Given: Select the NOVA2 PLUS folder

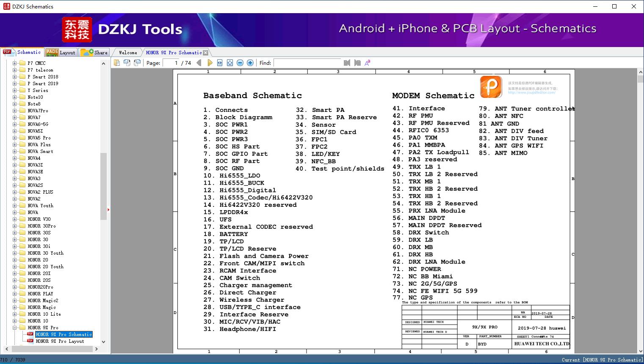Looking at the screenshot, I should (x=40, y=192).
